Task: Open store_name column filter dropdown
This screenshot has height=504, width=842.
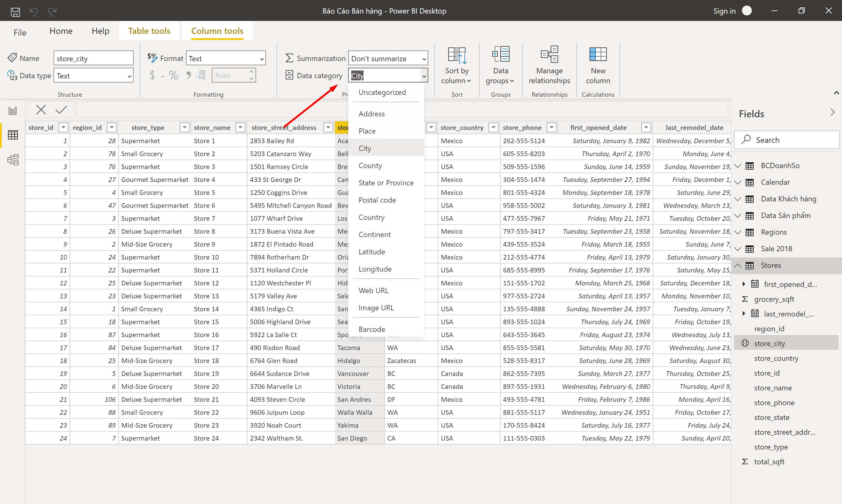Action: (x=240, y=128)
